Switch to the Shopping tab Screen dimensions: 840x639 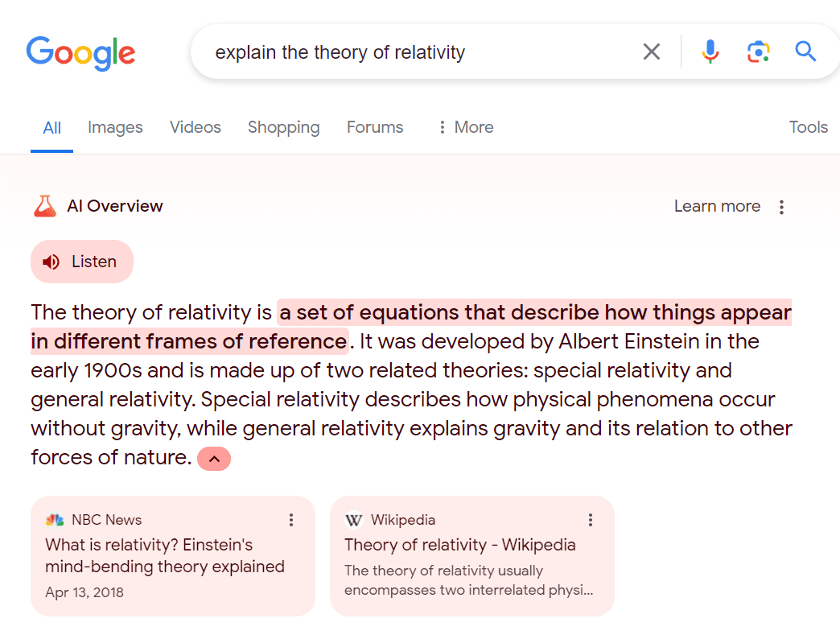pos(283,127)
